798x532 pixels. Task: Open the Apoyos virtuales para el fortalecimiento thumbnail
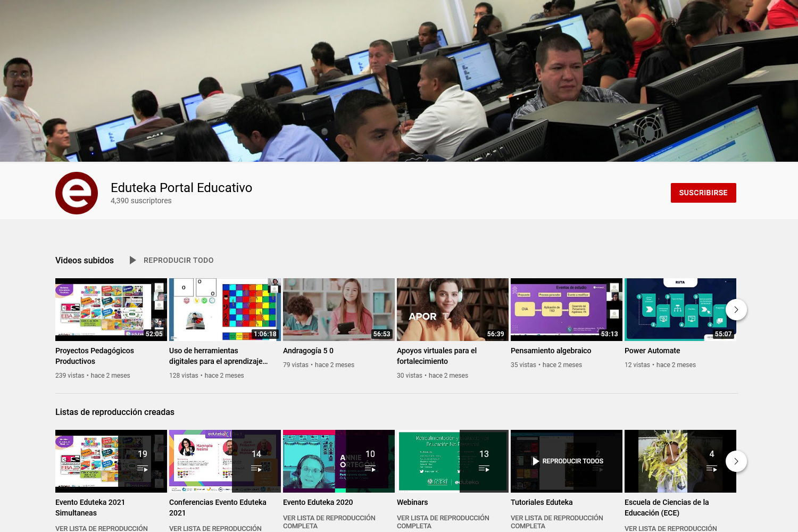click(x=452, y=309)
